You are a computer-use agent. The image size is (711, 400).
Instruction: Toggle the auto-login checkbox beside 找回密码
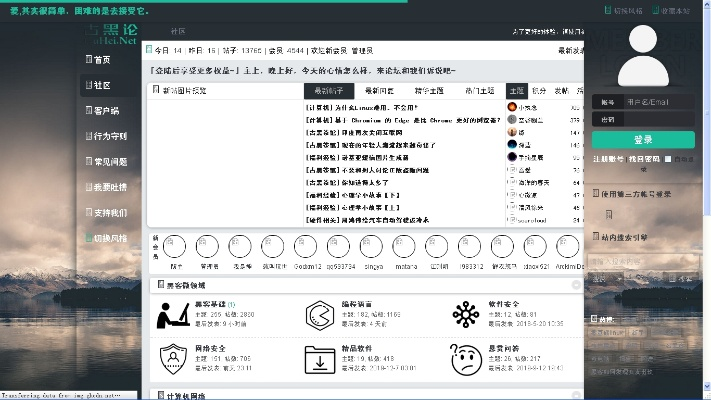coord(669,159)
